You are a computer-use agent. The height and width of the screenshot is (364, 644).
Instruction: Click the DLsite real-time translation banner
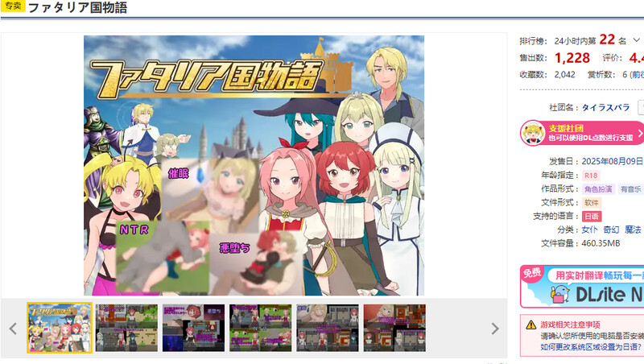click(x=581, y=287)
